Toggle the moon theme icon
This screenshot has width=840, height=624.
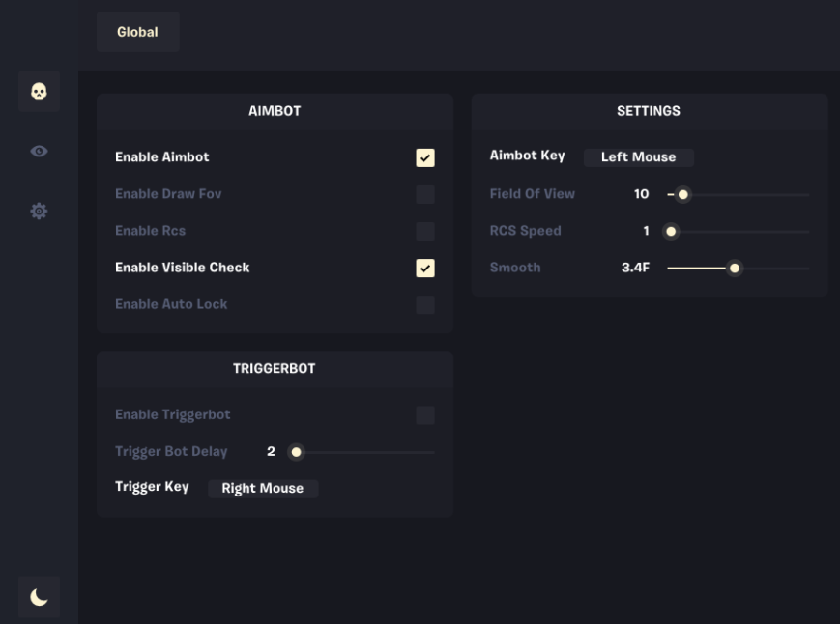pos(39,597)
